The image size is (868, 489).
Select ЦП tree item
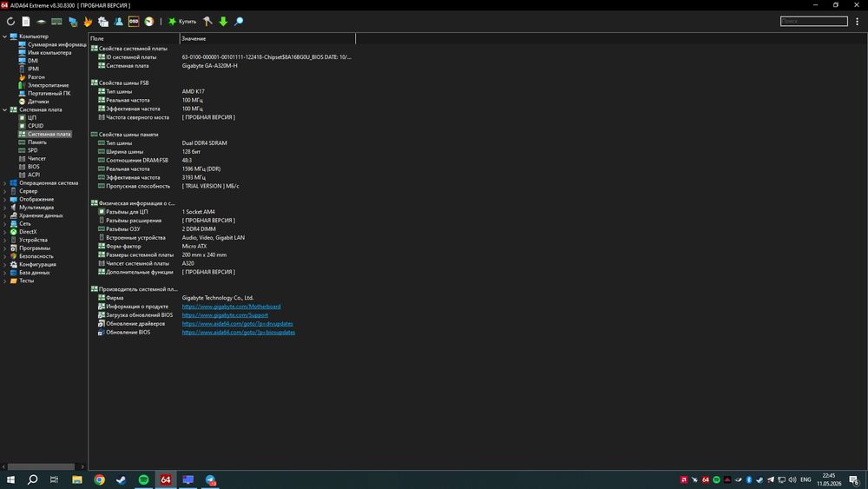click(32, 118)
